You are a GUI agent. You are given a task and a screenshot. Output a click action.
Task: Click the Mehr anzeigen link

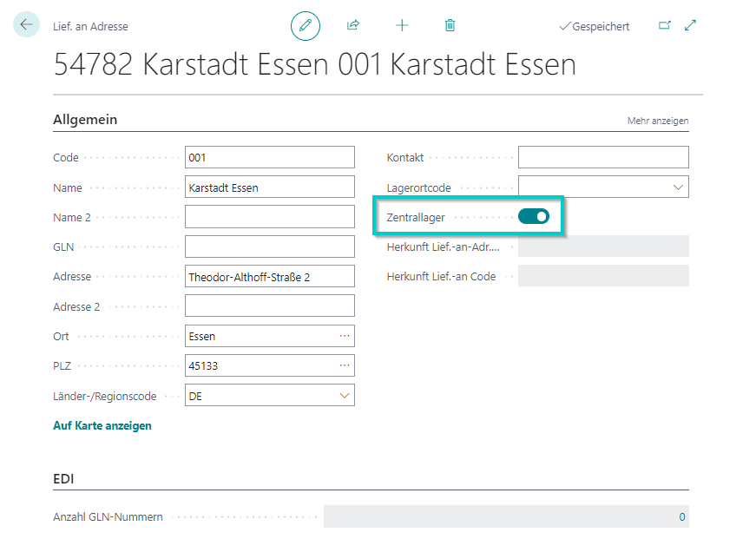coord(658,121)
